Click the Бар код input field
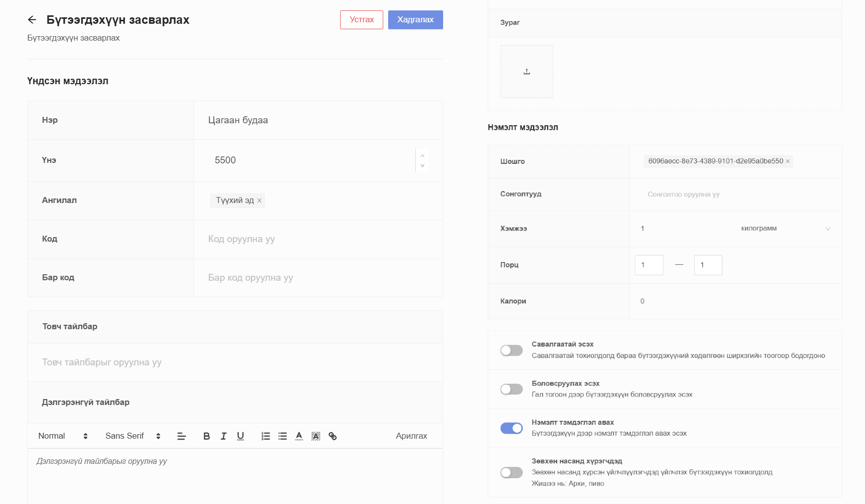This screenshot has height=504, width=865. (318, 278)
